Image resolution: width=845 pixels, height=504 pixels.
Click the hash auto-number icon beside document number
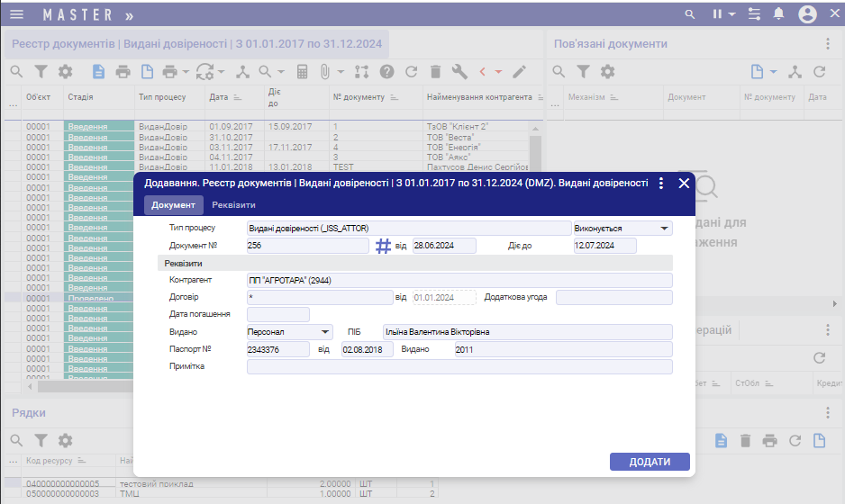click(383, 246)
